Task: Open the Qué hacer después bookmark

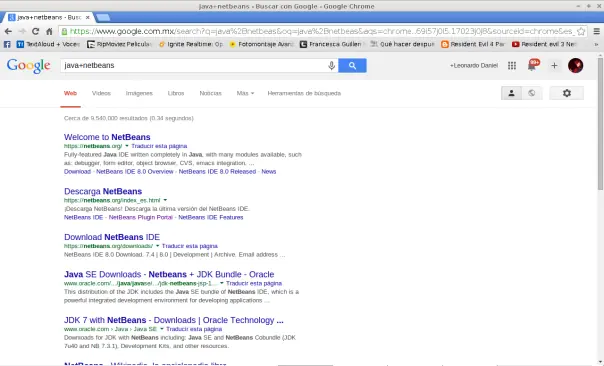Action: [402, 44]
